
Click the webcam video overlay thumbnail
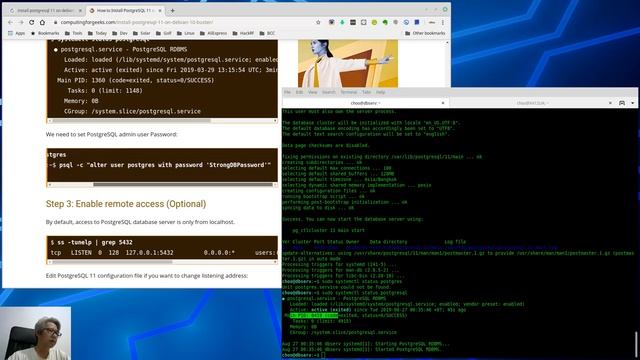(x=36, y=333)
